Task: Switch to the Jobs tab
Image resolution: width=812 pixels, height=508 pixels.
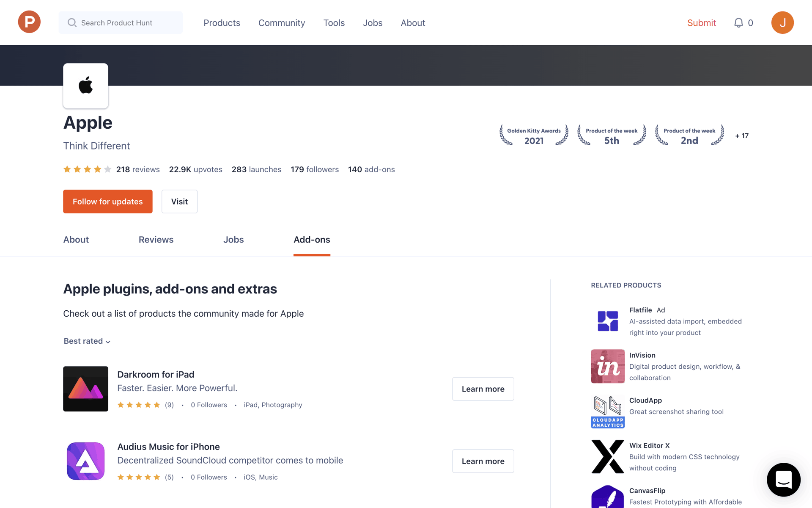Action: (233, 240)
